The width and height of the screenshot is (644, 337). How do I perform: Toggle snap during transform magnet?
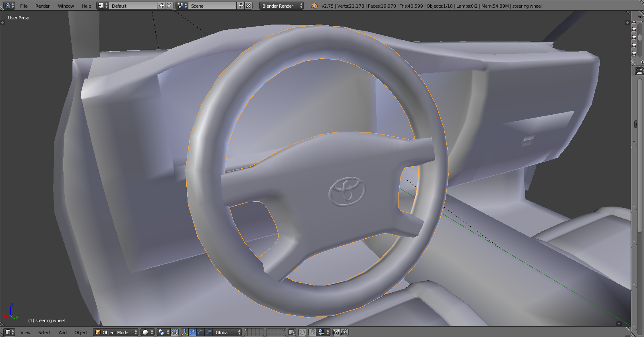(x=312, y=332)
